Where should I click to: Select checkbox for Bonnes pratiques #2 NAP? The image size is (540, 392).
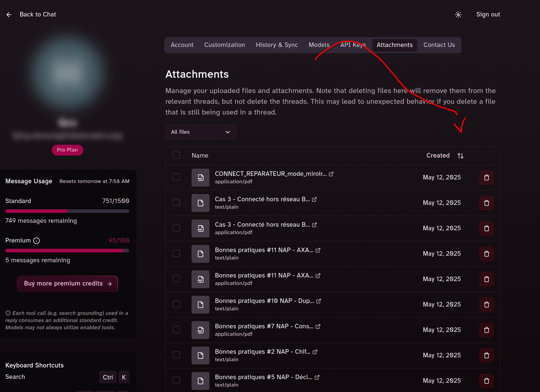click(176, 355)
